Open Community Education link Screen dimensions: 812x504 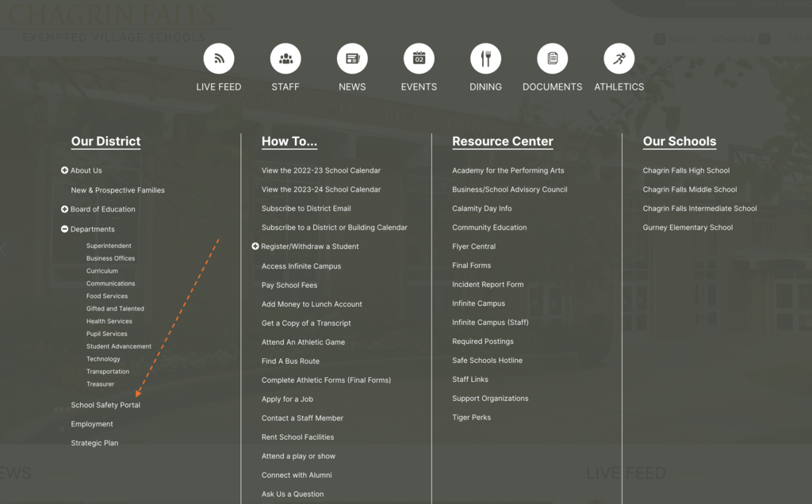tap(488, 227)
